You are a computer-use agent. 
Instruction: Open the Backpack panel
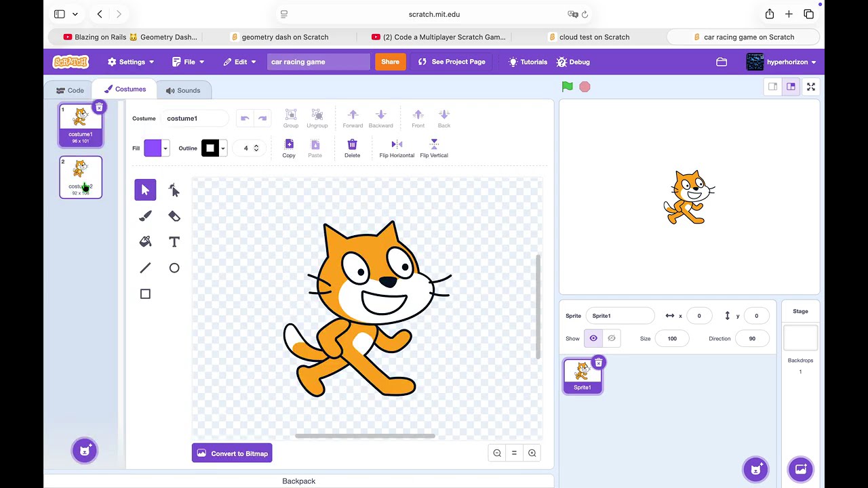[298, 481]
